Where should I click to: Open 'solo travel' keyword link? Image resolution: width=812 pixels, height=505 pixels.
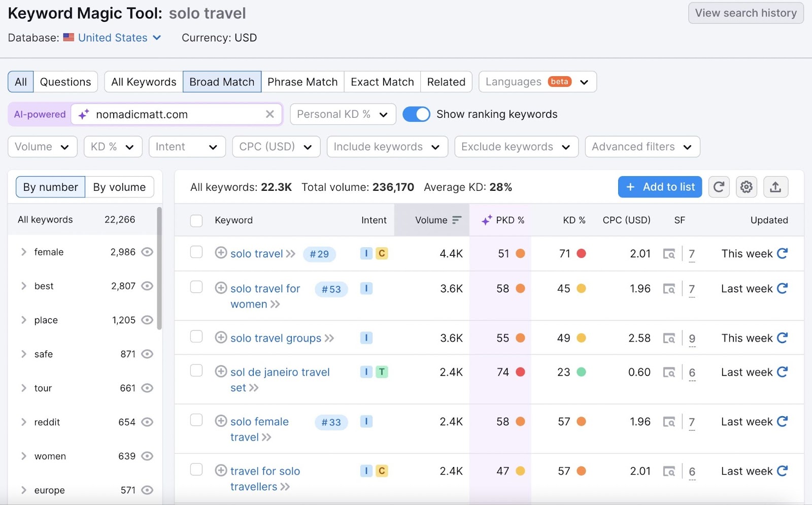click(x=257, y=253)
